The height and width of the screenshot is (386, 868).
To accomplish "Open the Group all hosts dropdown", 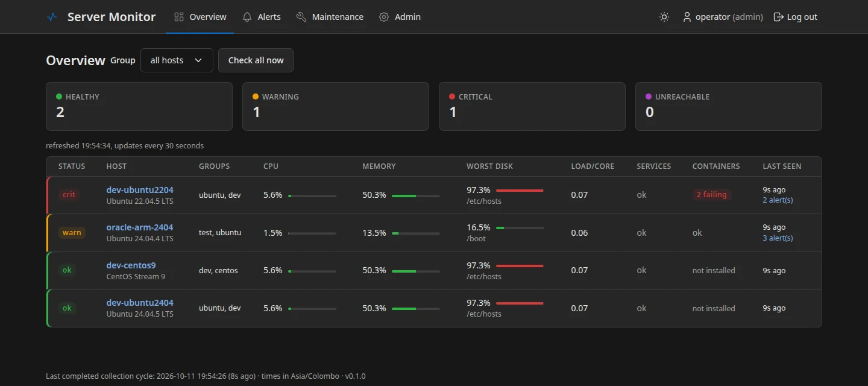I will click(177, 60).
